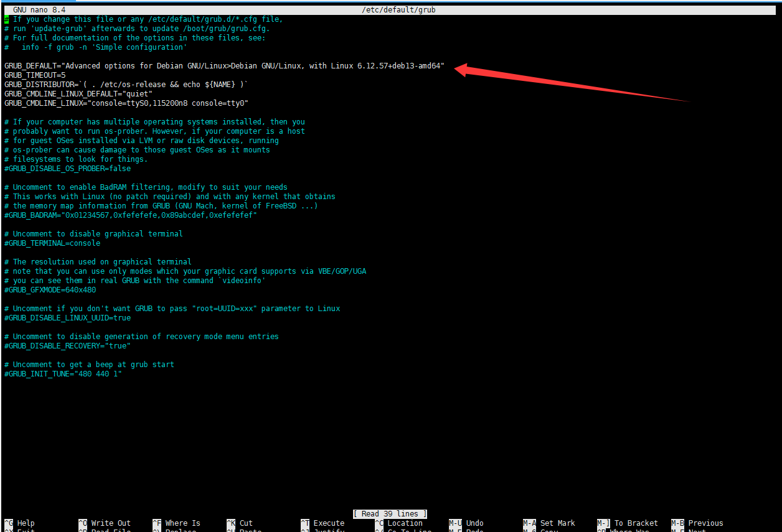Screen dimensions: 782x532
Task: Click the ^C Location shortcut
Action: 398,523
